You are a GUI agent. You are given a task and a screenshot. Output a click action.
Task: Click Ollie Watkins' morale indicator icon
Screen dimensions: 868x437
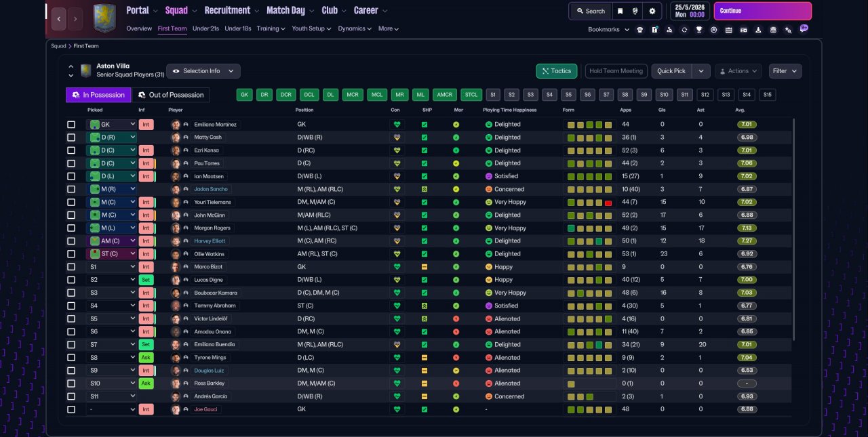pos(456,254)
